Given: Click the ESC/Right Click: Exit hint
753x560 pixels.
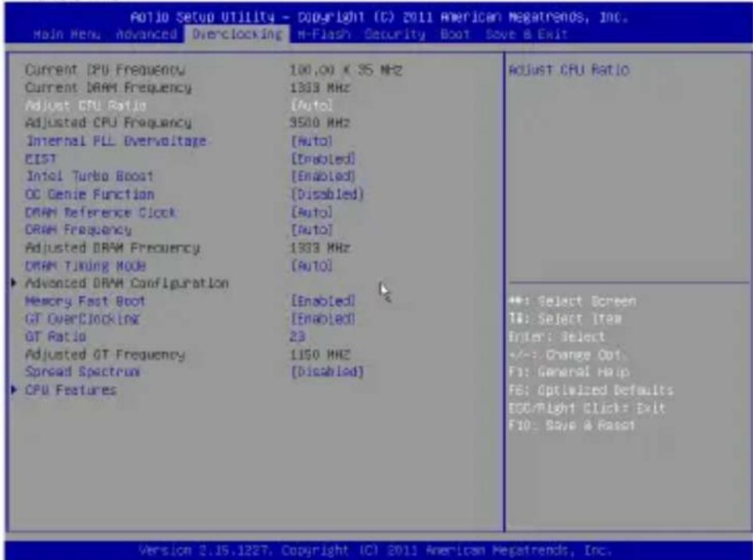Looking at the screenshot, I should pyautogui.click(x=587, y=408).
